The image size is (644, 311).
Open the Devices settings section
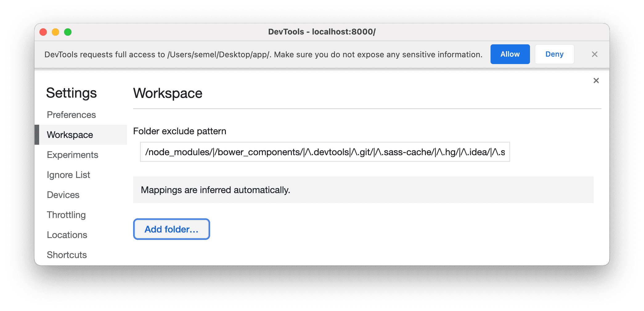[x=63, y=195]
